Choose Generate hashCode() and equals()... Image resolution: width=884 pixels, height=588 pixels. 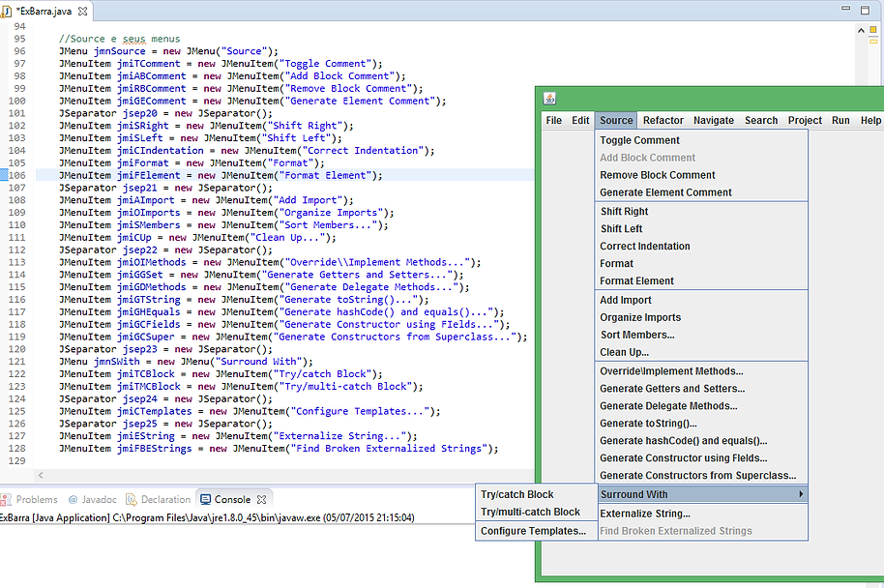click(x=701, y=441)
